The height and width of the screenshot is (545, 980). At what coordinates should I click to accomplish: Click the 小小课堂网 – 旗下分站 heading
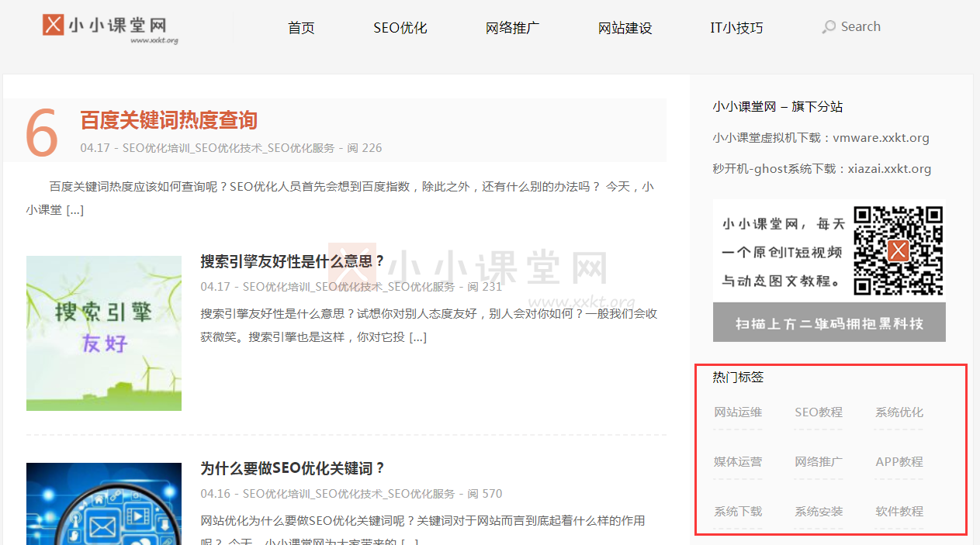777,107
